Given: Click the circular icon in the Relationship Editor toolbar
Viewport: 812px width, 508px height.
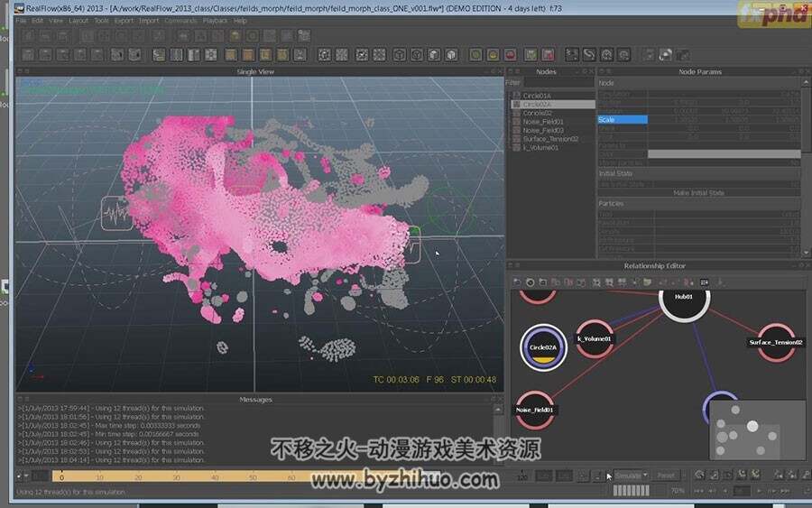Looking at the screenshot, I should click(530, 282).
